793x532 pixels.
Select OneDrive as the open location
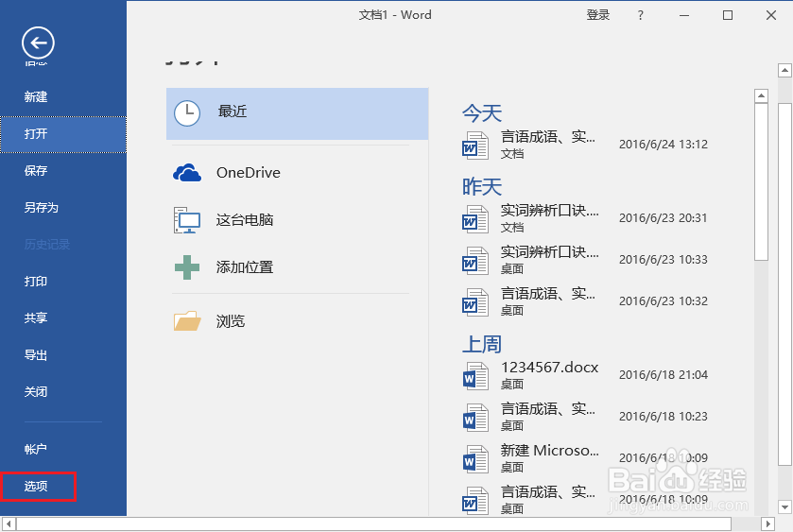tap(298, 173)
